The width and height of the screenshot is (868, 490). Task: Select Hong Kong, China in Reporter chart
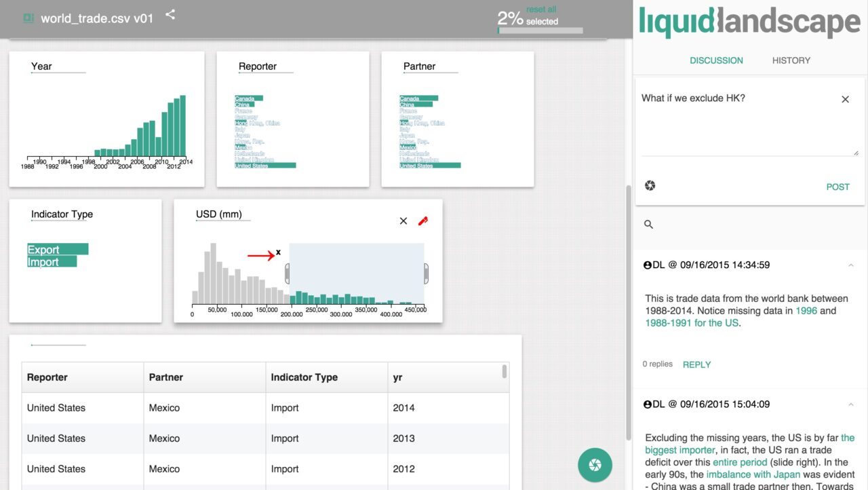click(x=257, y=123)
